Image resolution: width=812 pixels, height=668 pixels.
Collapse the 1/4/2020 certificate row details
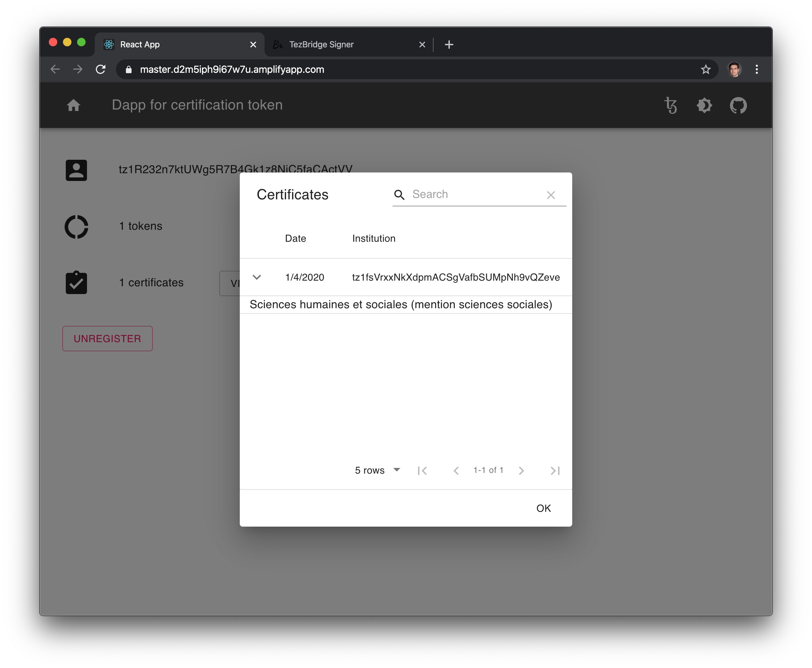[x=257, y=277]
